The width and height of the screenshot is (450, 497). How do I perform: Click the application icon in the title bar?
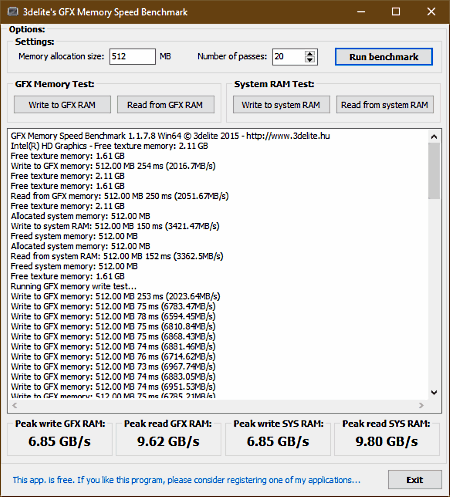click(13, 12)
